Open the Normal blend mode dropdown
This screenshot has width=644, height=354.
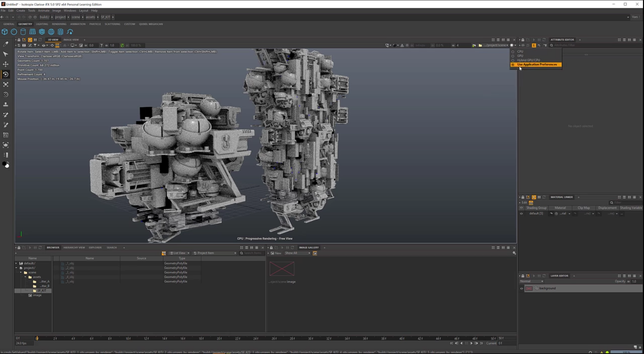click(x=532, y=281)
